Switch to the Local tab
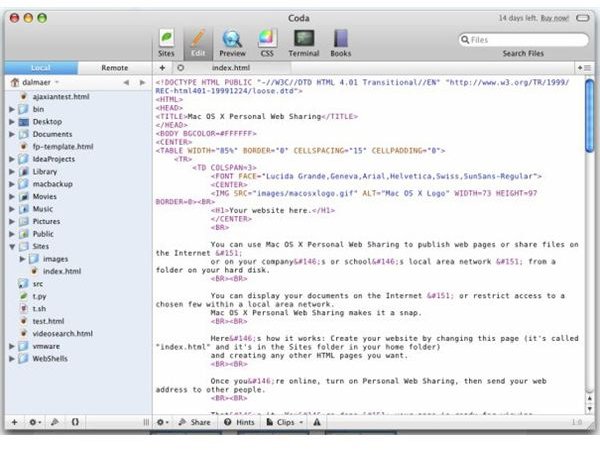Viewport: 600px width, 450px height. 41,68
